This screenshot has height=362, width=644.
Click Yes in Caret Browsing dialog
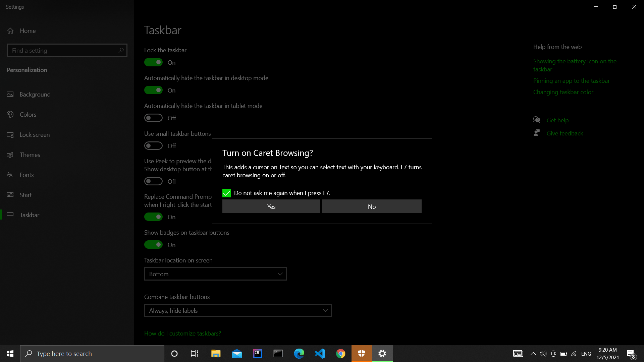coord(271,206)
